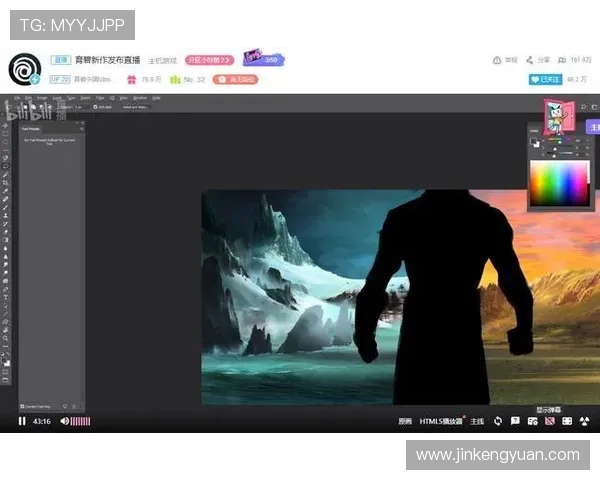Toggle the Current Tool Only checkbox

coord(23,406)
